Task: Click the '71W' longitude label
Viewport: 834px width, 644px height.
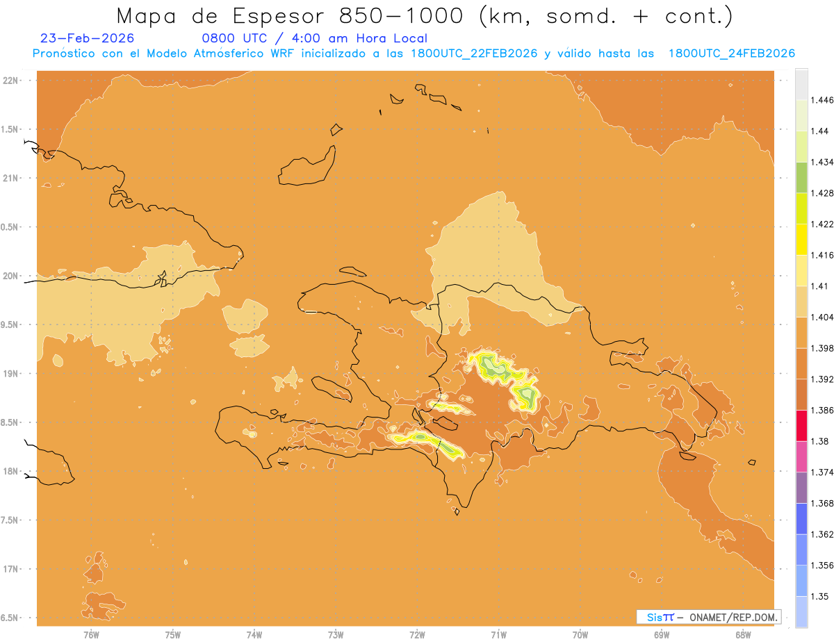Action: pos(498,634)
